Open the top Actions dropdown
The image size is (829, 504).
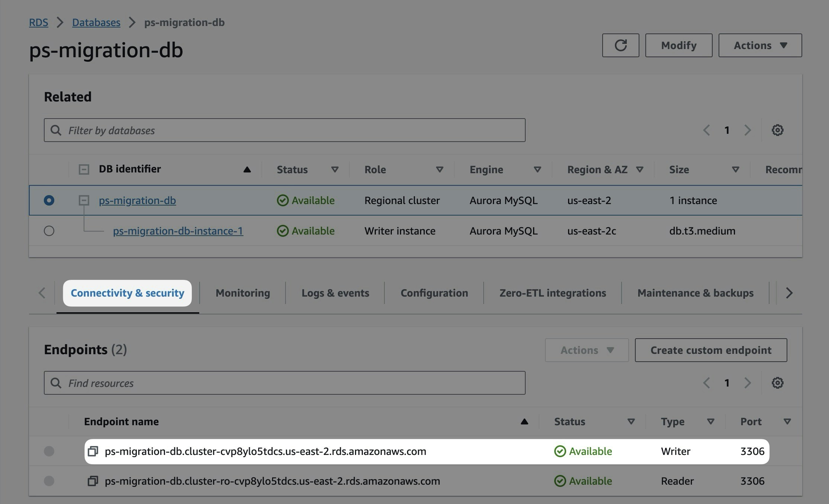[x=760, y=45]
